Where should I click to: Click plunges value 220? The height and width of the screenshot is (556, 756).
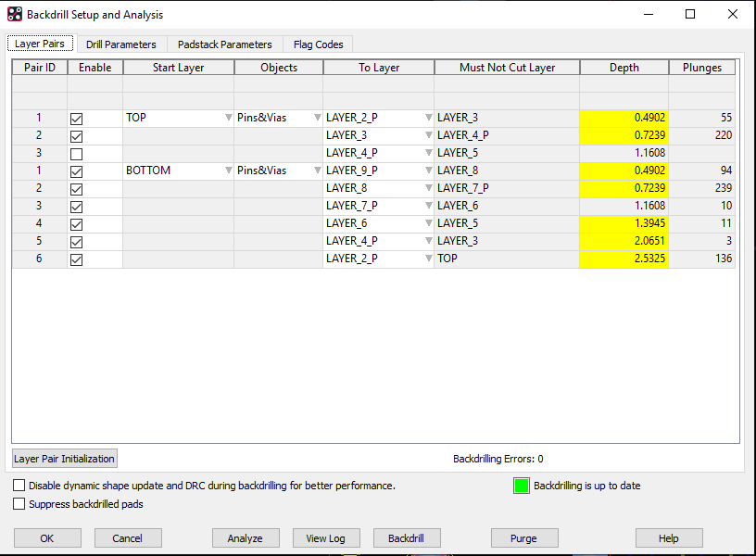(702, 135)
